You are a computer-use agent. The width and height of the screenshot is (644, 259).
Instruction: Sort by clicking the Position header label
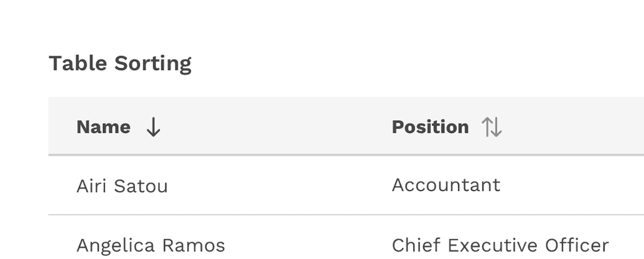(x=430, y=127)
